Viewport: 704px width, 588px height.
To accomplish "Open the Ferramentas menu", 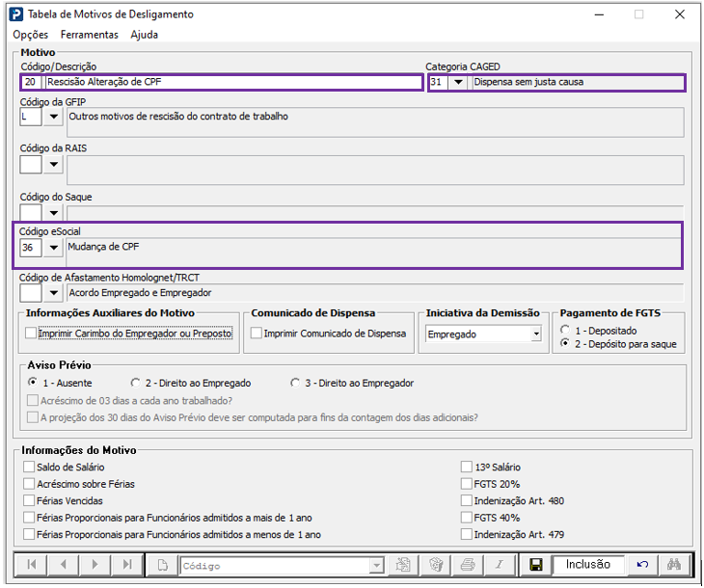I will click(90, 35).
